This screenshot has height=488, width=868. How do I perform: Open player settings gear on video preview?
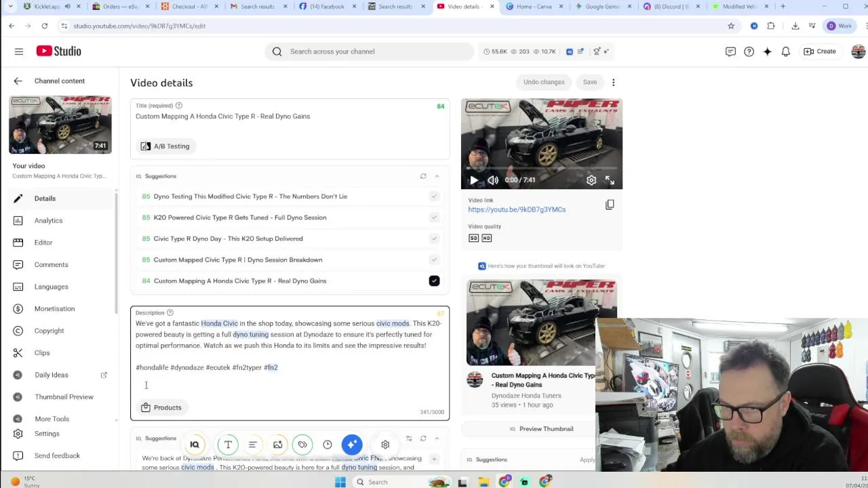pos(591,180)
